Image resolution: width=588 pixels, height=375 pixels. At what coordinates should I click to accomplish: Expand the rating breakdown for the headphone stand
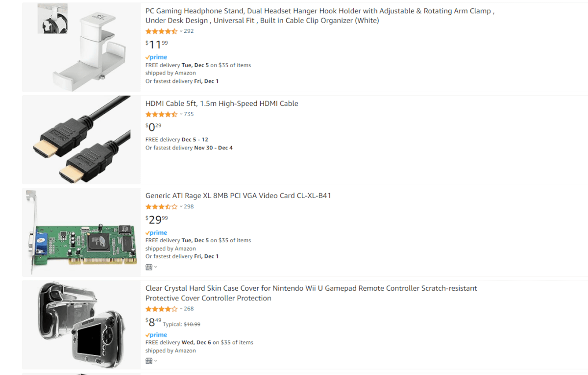[x=181, y=31]
